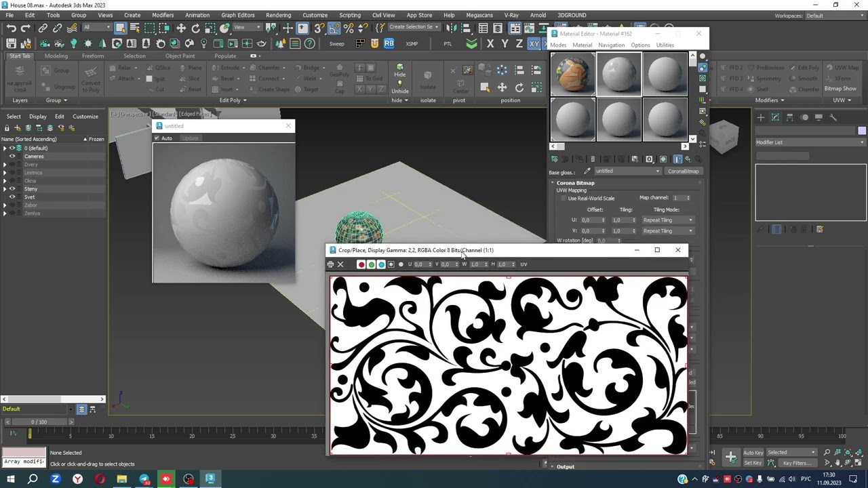Activate the Select and Move tool
Viewport: 868px width, 488px height.
point(181,28)
